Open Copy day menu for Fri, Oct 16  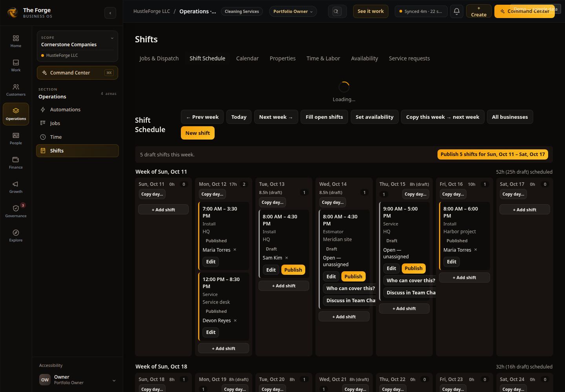[x=453, y=194]
